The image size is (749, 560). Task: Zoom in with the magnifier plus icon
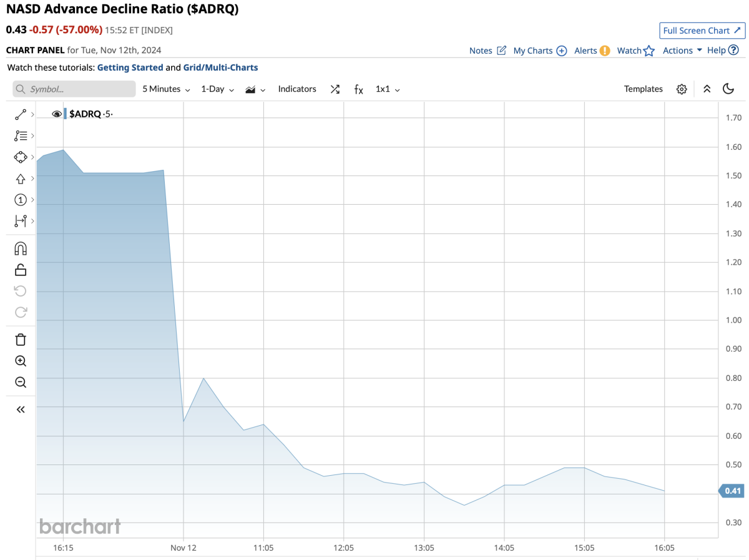20,361
